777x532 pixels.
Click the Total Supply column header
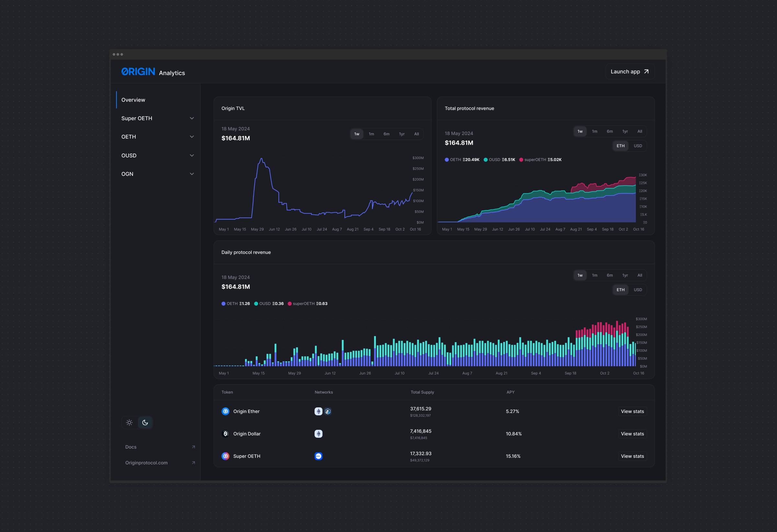[422, 392]
